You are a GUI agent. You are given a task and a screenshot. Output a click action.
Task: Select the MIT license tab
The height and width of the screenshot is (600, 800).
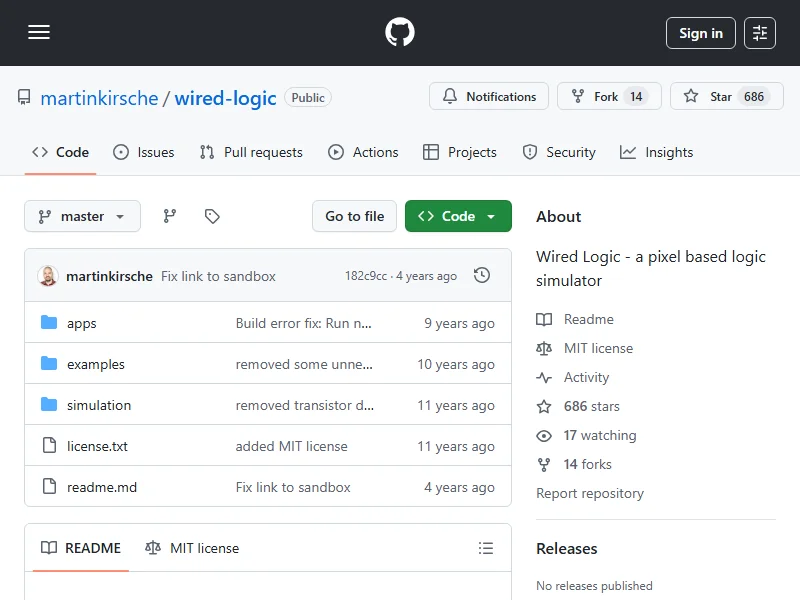point(192,548)
